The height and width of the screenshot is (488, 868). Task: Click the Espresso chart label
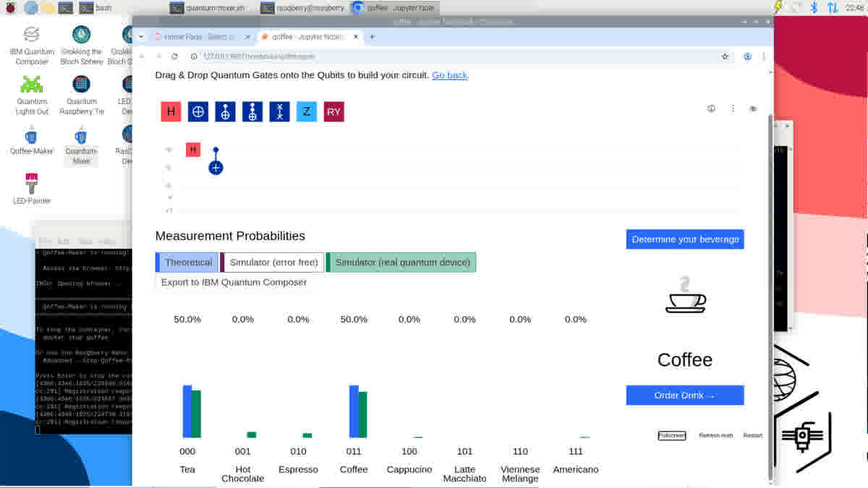pyautogui.click(x=298, y=470)
